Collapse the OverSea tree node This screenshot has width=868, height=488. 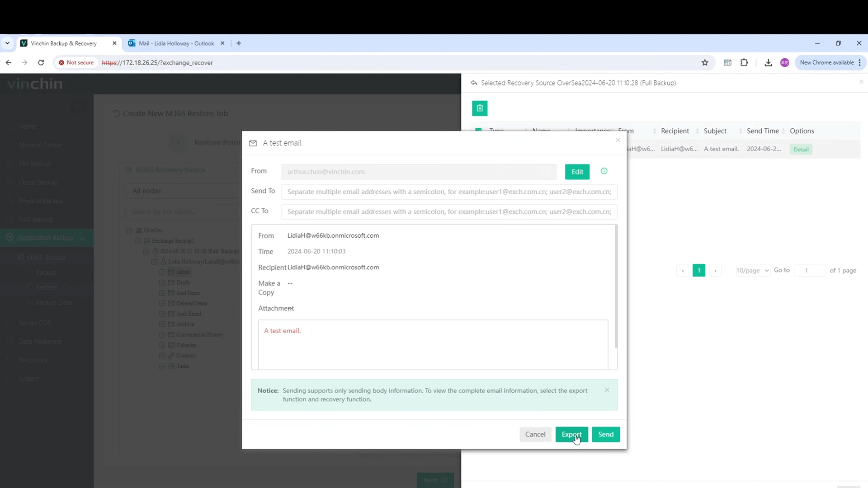point(129,230)
